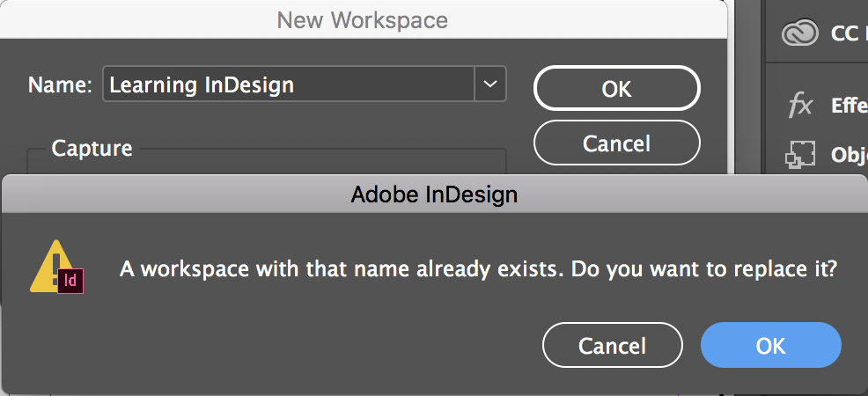Click the Name field containing Learning InDesign

coord(289,84)
